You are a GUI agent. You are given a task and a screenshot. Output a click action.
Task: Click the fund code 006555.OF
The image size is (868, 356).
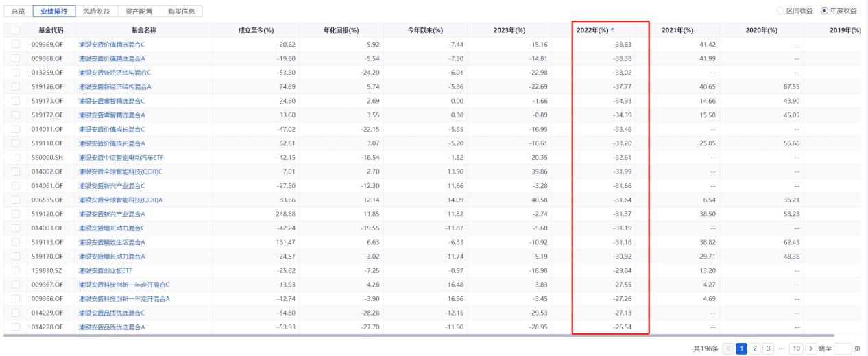coord(48,199)
